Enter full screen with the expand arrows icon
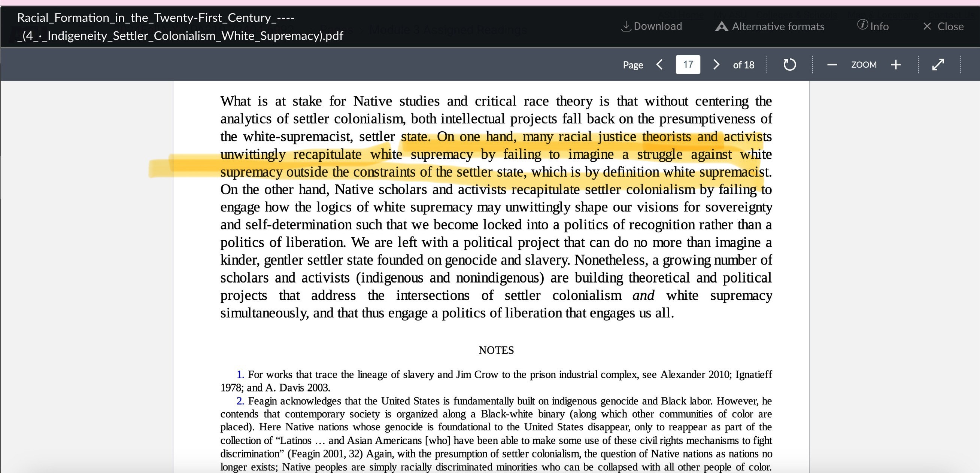980x473 pixels. tap(938, 64)
